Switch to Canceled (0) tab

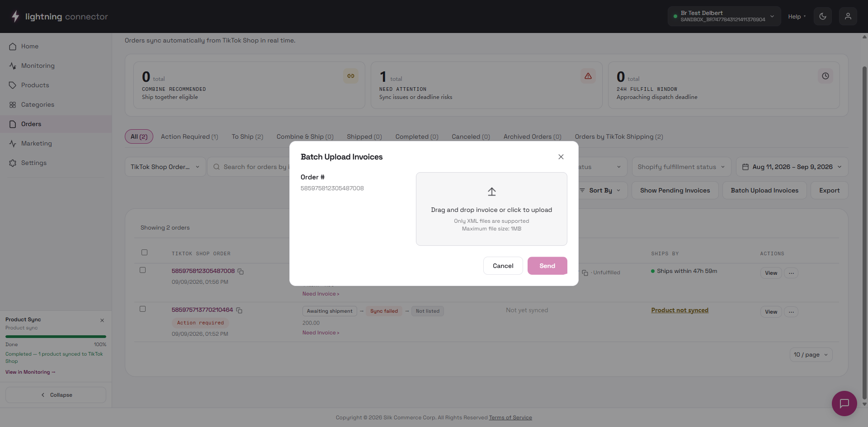471,136
